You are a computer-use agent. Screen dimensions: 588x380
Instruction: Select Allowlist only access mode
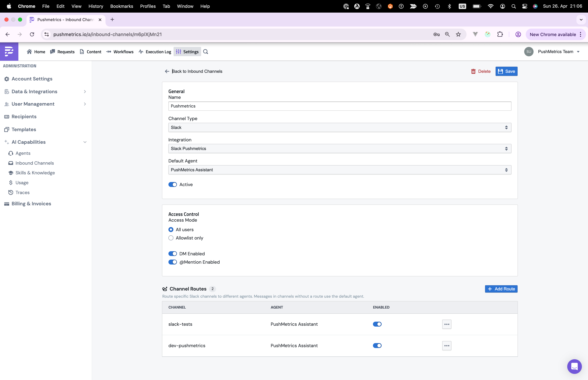click(171, 238)
